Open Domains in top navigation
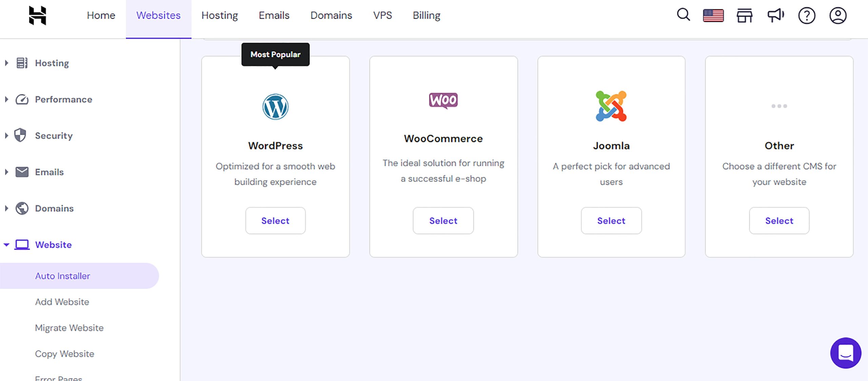The width and height of the screenshot is (868, 381). (331, 16)
